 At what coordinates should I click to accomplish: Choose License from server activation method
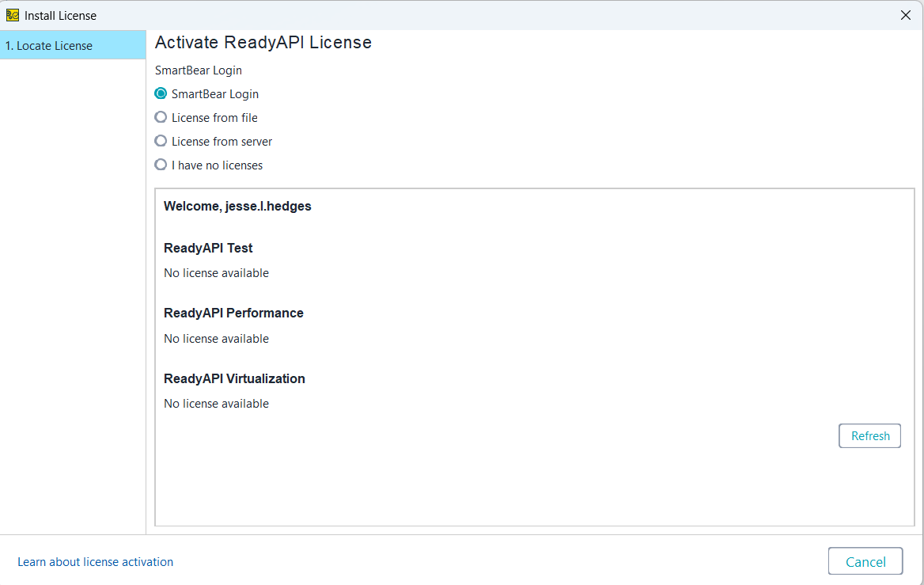(x=161, y=141)
